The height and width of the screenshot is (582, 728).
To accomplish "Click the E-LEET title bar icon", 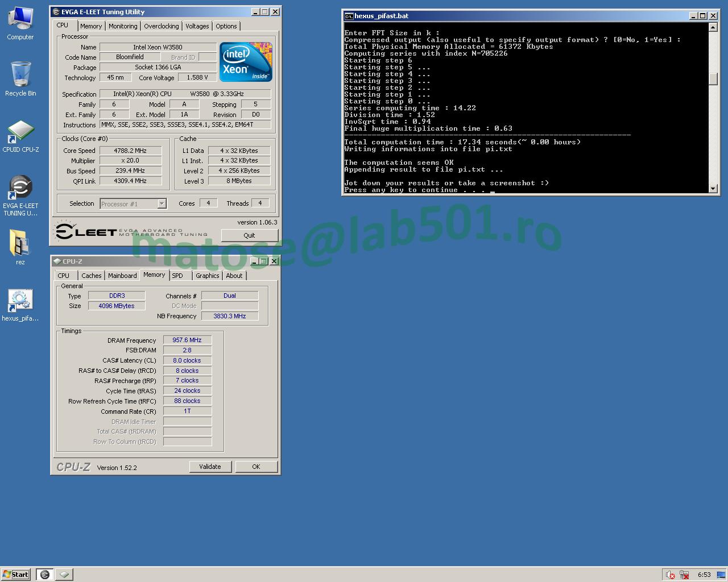I will 56,11.
